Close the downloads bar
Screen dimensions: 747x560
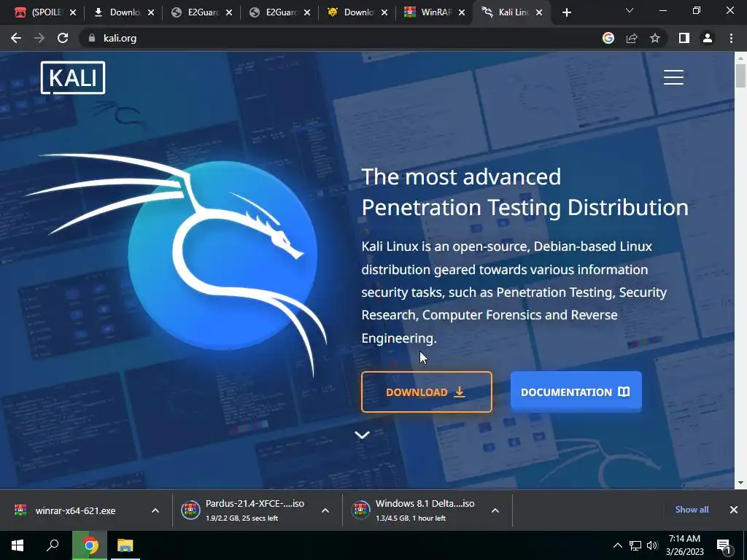[734, 510]
